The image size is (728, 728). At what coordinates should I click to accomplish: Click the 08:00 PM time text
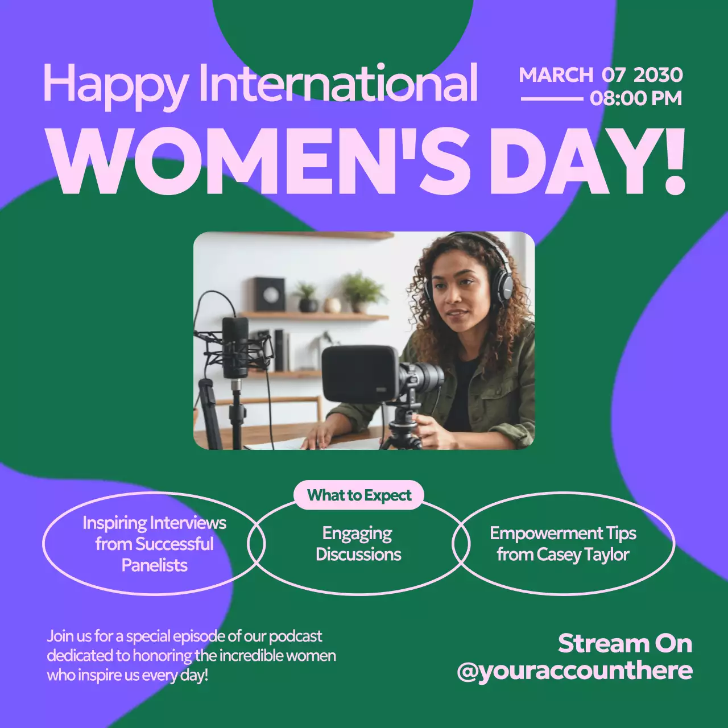pyautogui.click(x=635, y=98)
